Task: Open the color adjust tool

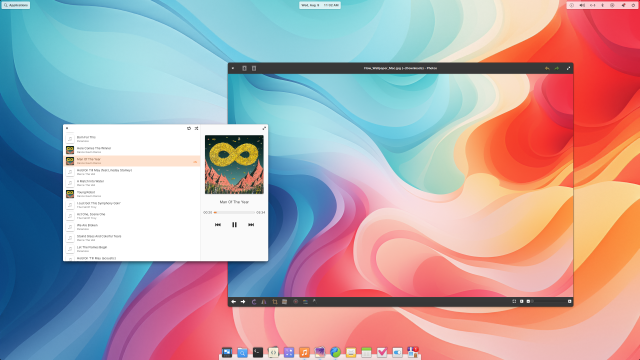Action: tap(305, 302)
